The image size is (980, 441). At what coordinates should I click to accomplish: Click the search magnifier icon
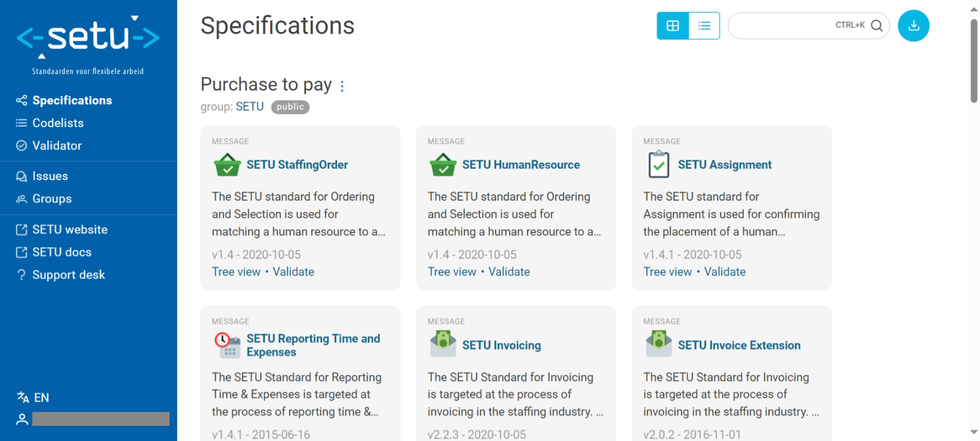pyautogui.click(x=877, y=26)
